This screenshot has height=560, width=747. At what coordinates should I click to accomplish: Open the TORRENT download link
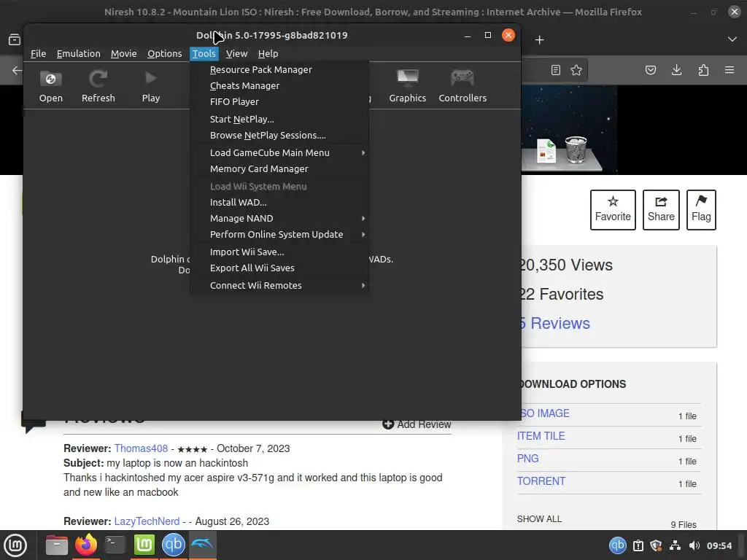coord(541,481)
